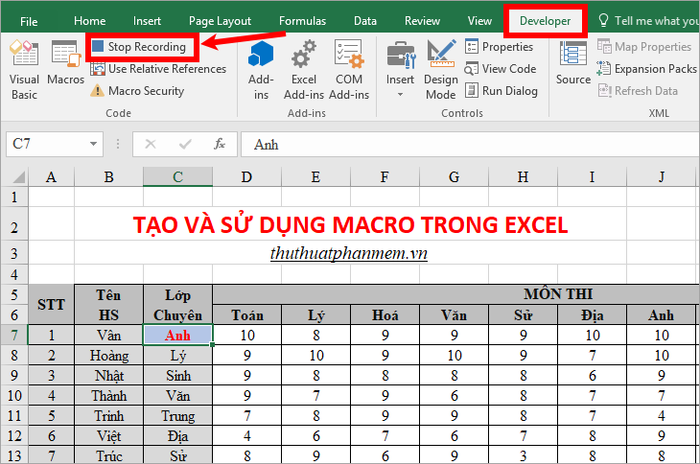Open the File tab

click(29, 21)
